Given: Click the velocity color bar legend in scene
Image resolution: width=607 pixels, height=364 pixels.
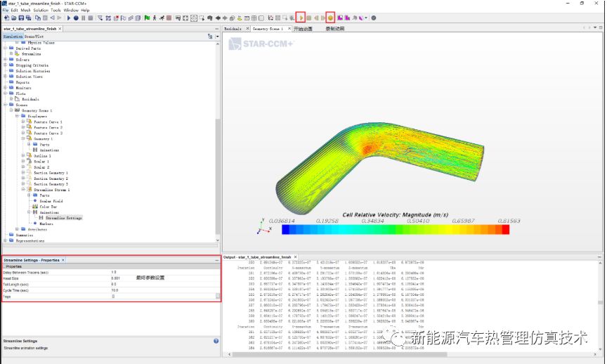Looking at the screenshot, I should coord(396,230).
